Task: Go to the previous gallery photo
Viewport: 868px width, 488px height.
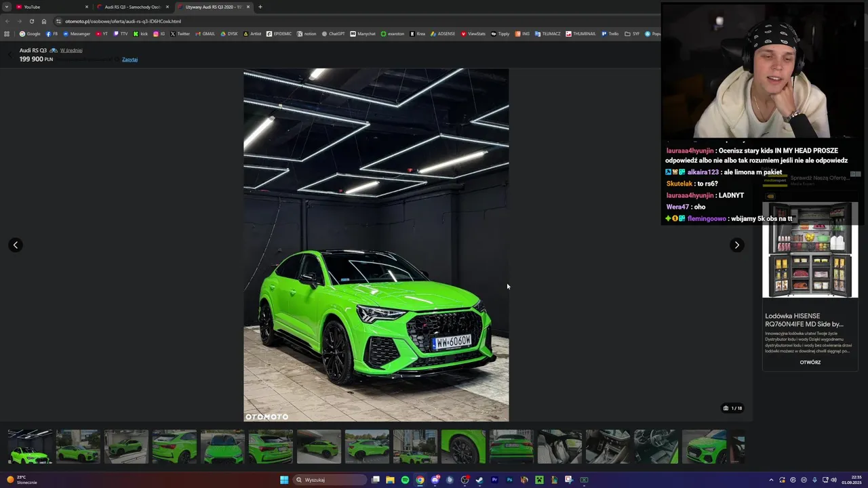Action: click(16, 245)
